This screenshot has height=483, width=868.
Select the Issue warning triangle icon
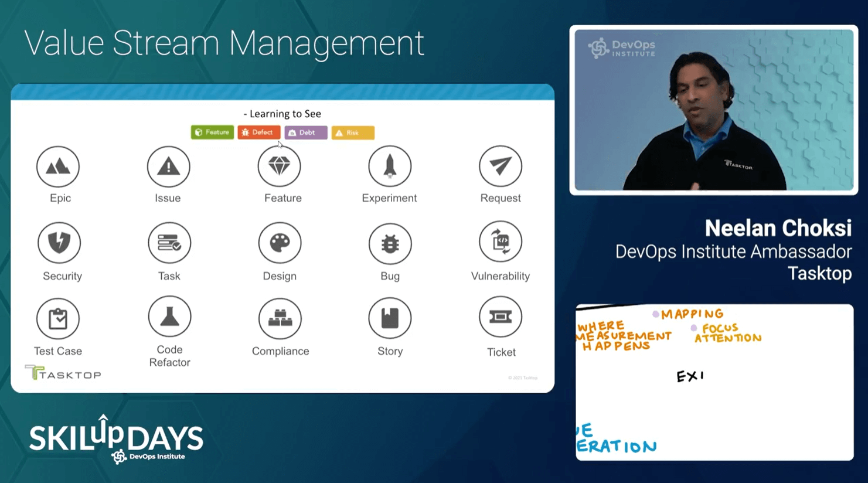(x=169, y=167)
